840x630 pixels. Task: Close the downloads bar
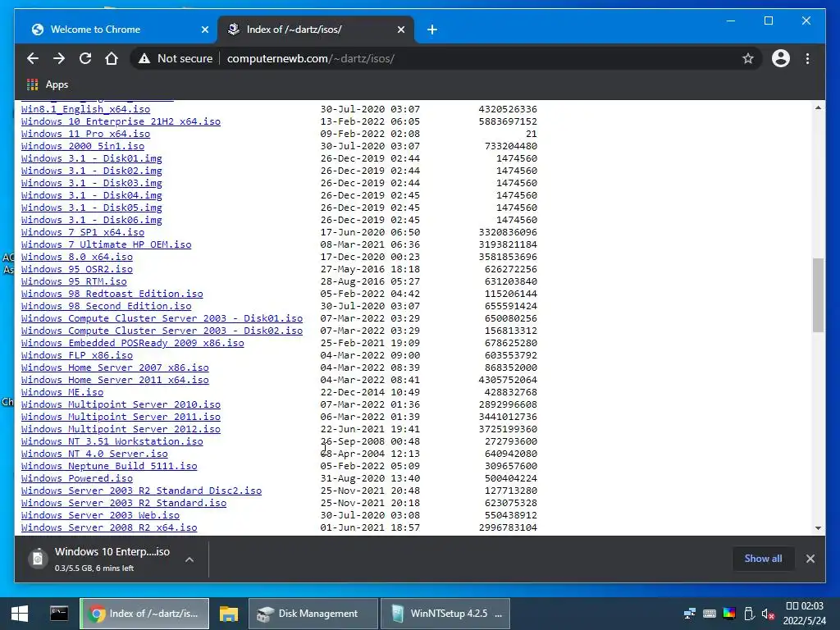[x=810, y=559]
